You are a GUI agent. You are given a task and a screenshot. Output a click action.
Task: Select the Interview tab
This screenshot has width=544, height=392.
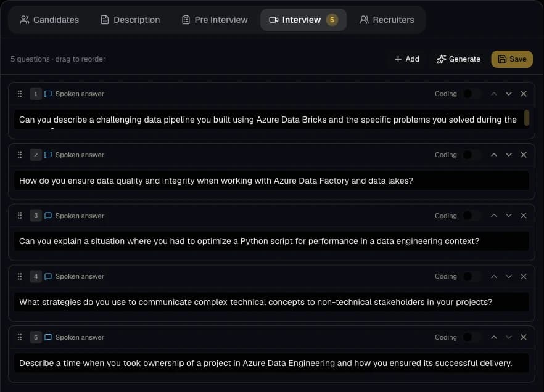tap(303, 20)
